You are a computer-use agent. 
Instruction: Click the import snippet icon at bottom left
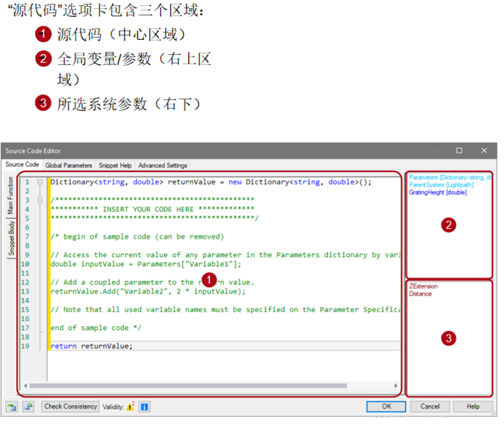(12, 407)
